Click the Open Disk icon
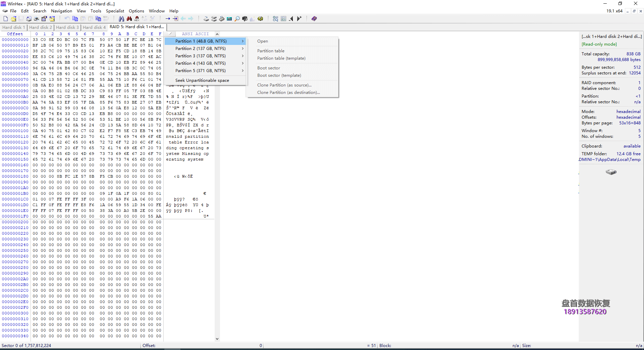Image resolution: width=644 pixels, height=350 pixels. 206,19
